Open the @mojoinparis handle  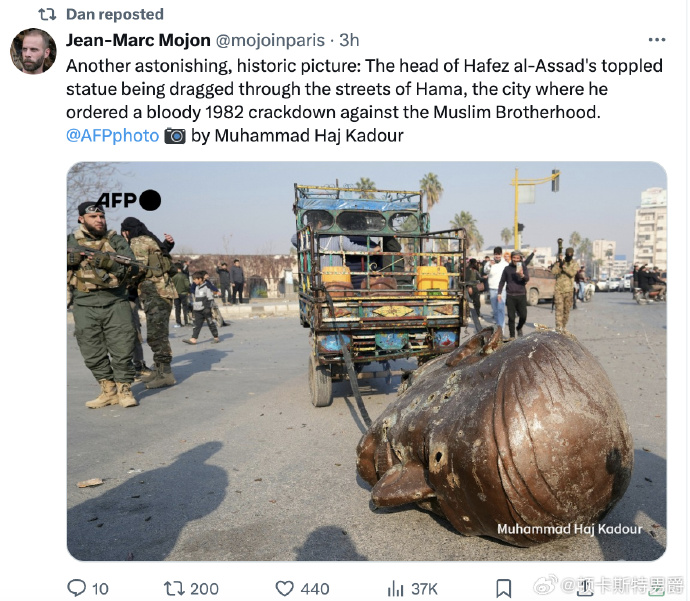point(270,40)
